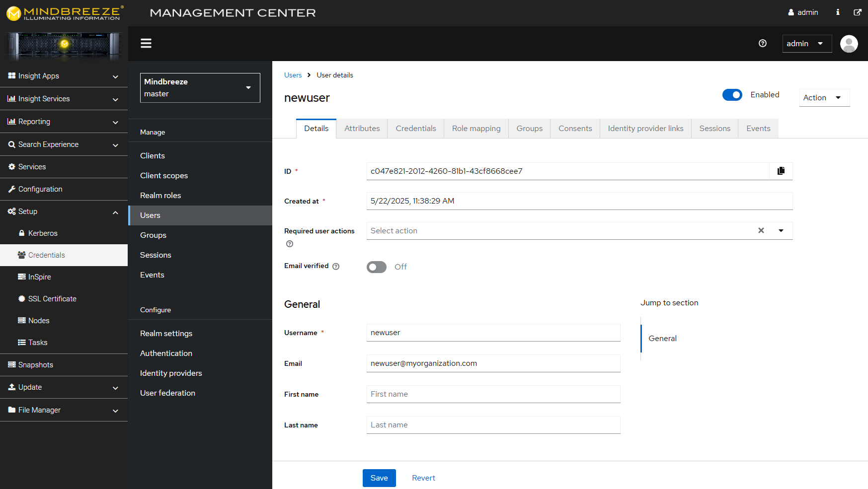Viewport: 868px width, 489px height.
Task: Copy the user ID to clipboard
Action: coord(781,171)
